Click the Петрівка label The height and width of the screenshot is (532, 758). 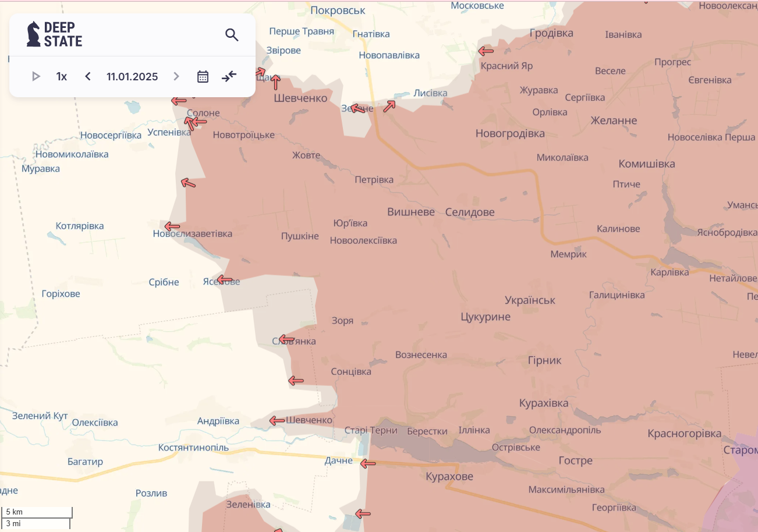pos(374,180)
